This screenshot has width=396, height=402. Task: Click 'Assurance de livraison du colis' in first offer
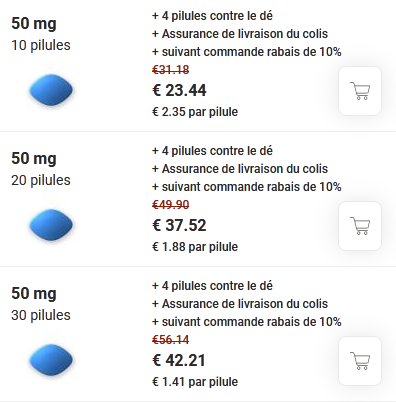point(245,34)
